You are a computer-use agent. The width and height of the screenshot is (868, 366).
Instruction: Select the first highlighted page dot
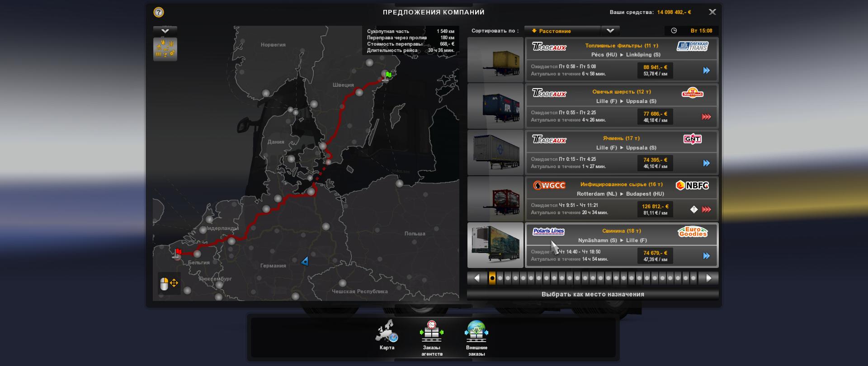(492, 278)
